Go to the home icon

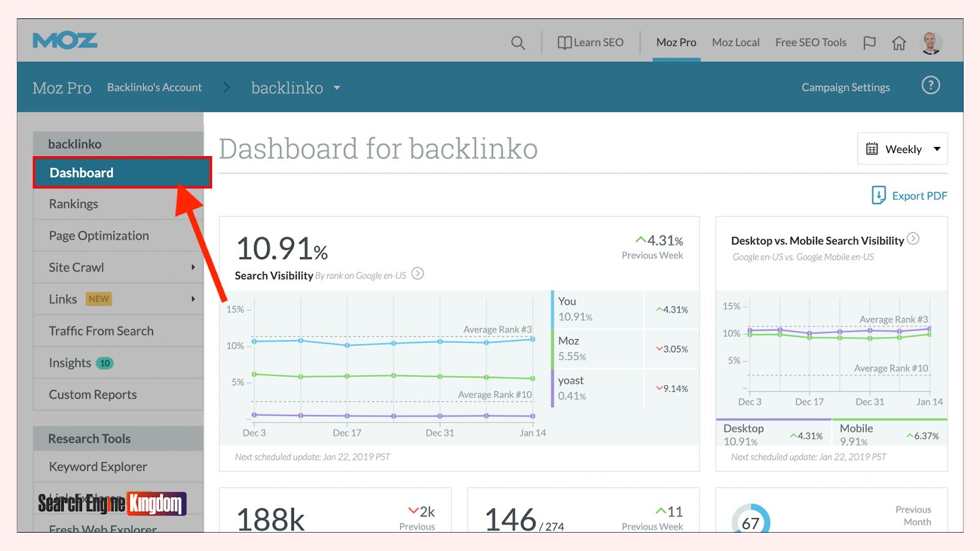[899, 43]
